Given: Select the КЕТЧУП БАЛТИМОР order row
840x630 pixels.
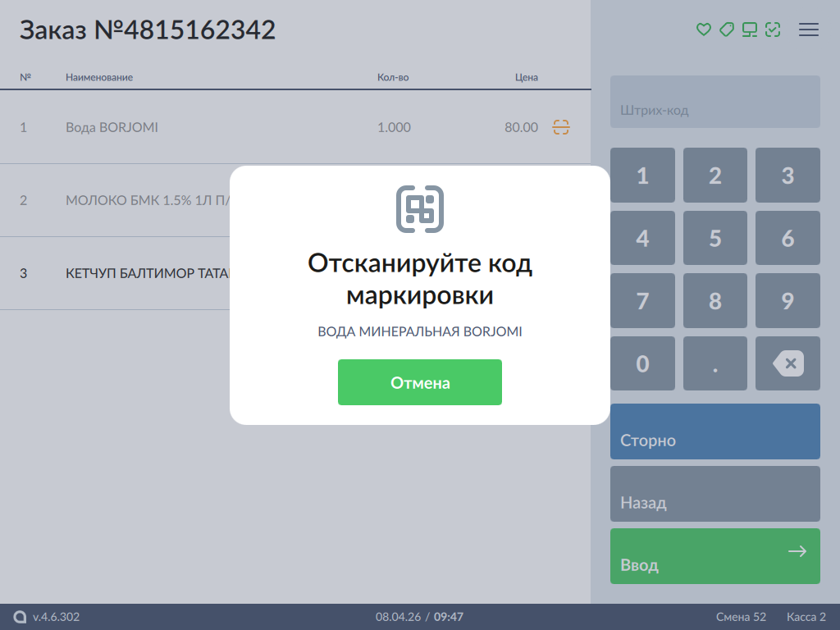Looking at the screenshot, I should (x=123, y=273).
